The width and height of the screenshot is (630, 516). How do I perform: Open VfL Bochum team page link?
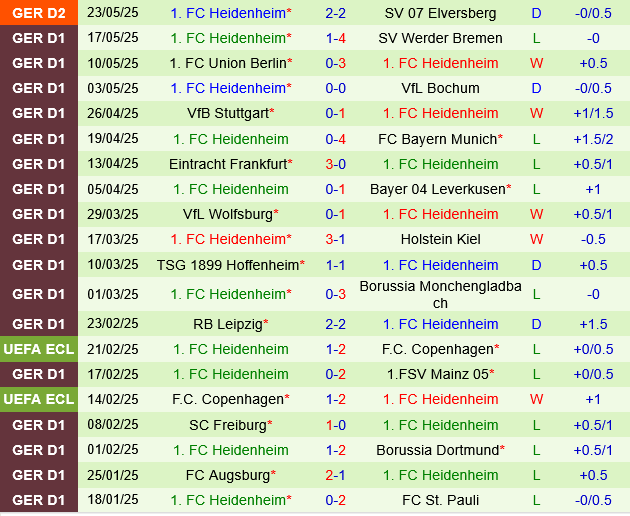tap(440, 88)
